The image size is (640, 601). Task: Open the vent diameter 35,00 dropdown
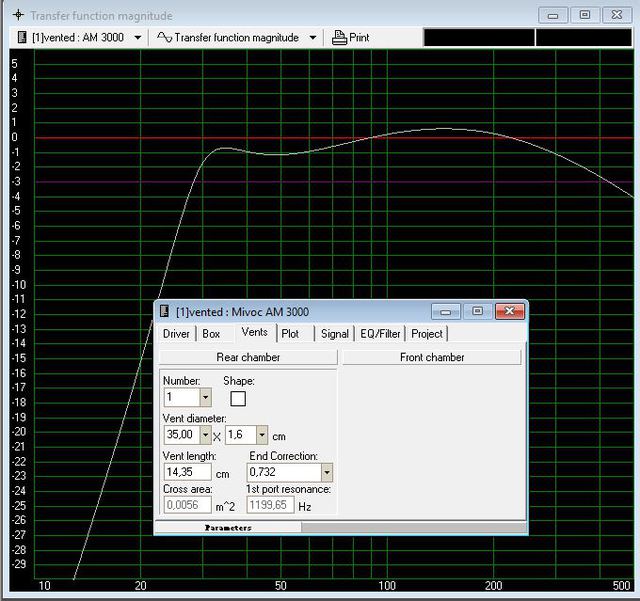[205, 435]
